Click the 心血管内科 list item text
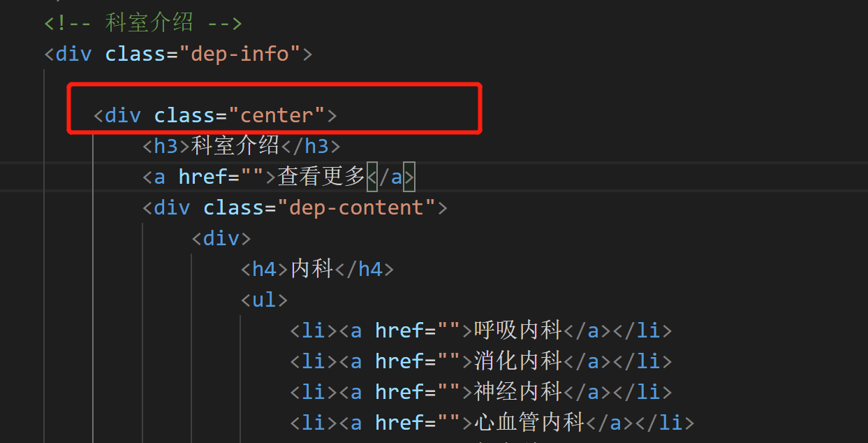 click(x=529, y=423)
